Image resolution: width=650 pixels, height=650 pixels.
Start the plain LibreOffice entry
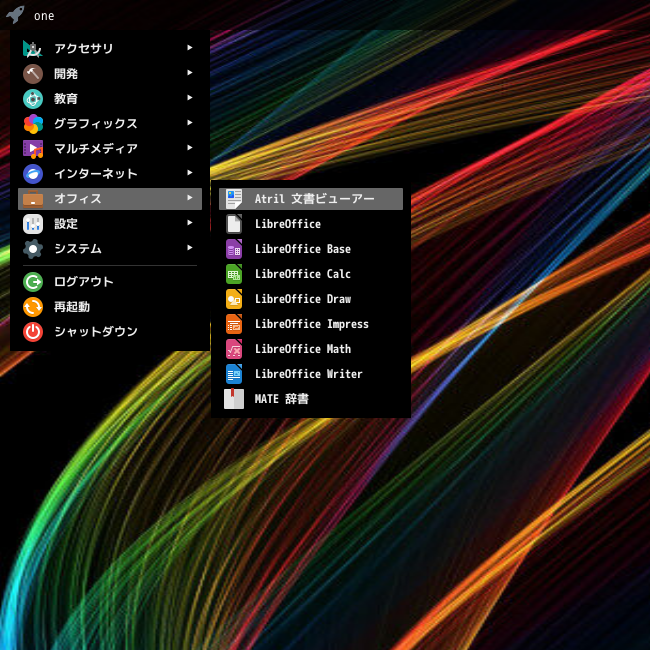pyautogui.click(x=311, y=224)
